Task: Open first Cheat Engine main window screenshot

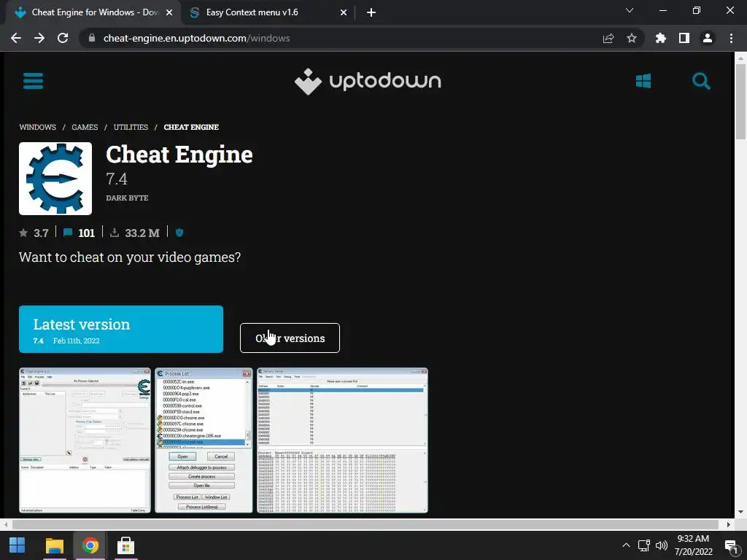Action: (85, 440)
